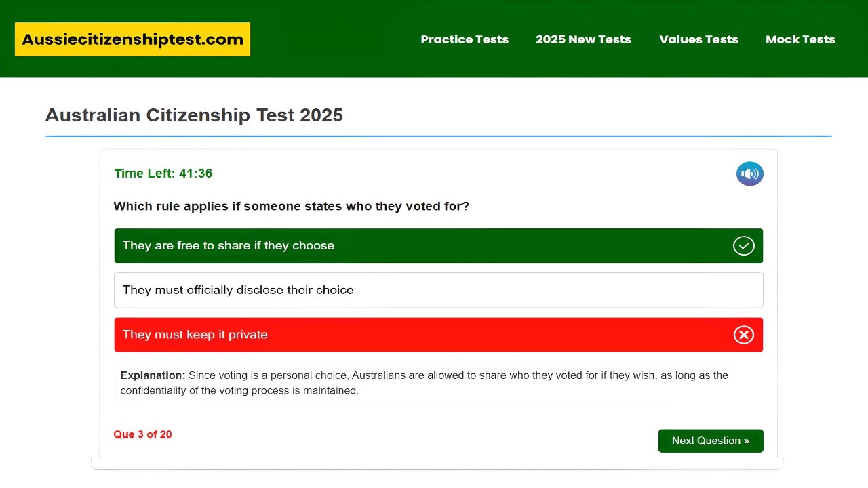
Task: Click the Aussiecitizenshiptest.com yellow logo
Action: [x=132, y=39]
